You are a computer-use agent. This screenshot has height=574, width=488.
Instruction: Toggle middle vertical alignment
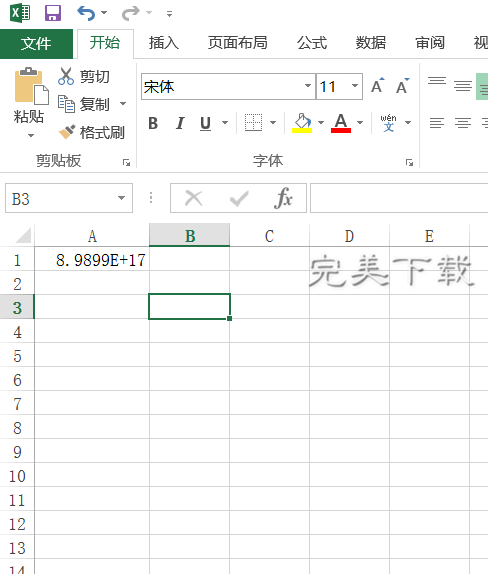click(x=463, y=86)
